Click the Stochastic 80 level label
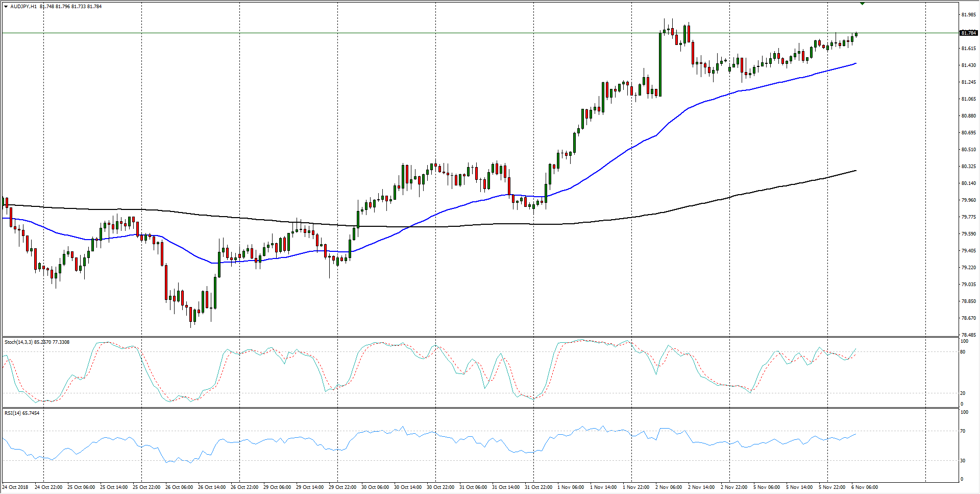 963,352
